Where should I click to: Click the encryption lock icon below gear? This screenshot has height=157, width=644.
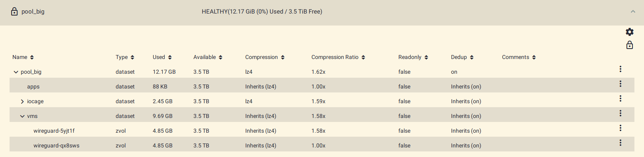coord(629,45)
